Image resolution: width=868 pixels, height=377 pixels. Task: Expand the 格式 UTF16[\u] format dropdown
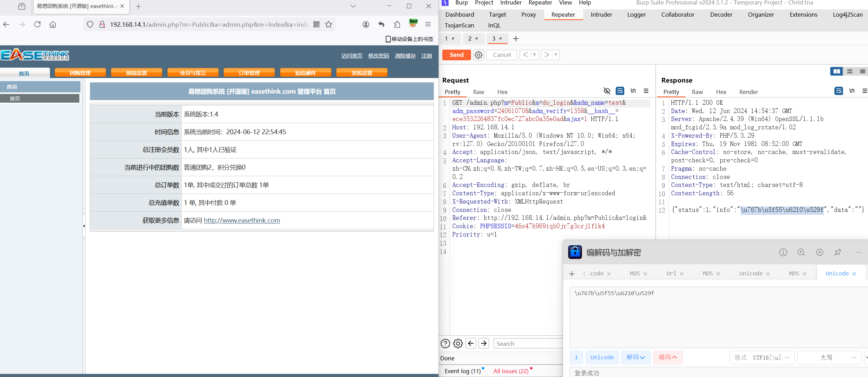click(762, 357)
